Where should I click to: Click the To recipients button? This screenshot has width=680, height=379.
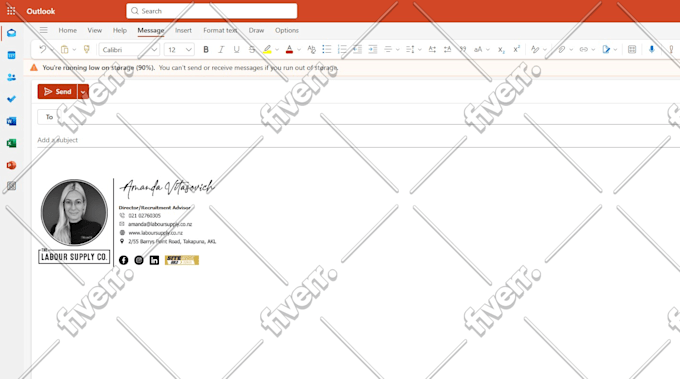49,117
